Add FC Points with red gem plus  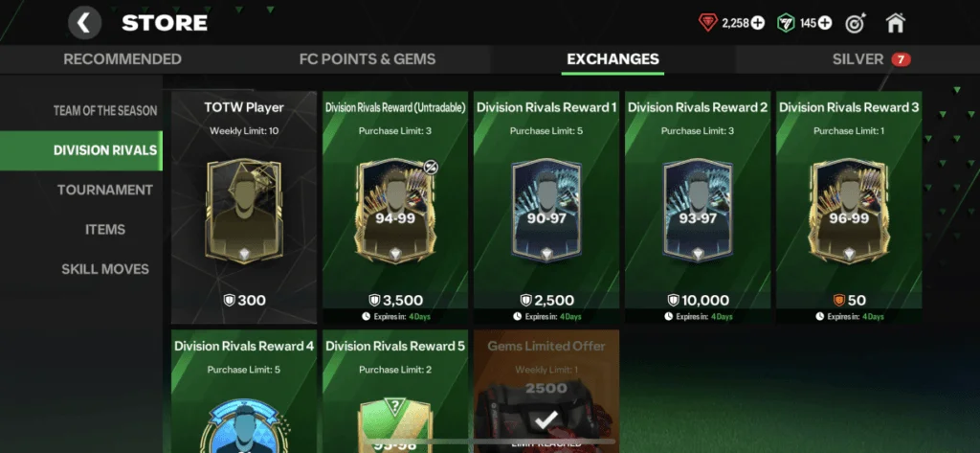pos(758,23)
